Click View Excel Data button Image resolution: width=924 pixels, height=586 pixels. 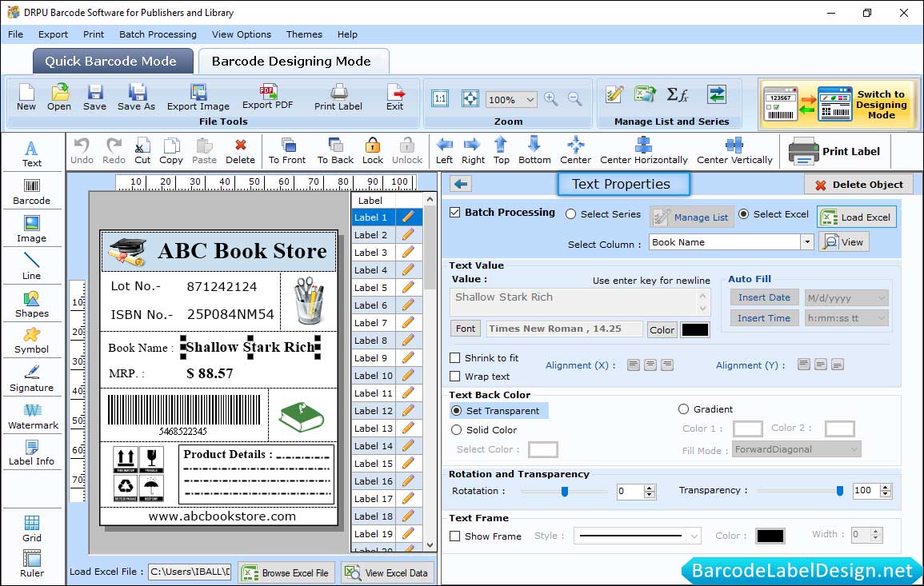[387, 572]
